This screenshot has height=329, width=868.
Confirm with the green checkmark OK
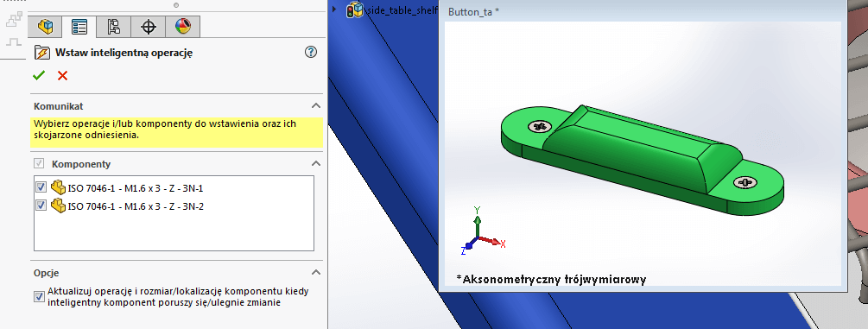point(38,75)
